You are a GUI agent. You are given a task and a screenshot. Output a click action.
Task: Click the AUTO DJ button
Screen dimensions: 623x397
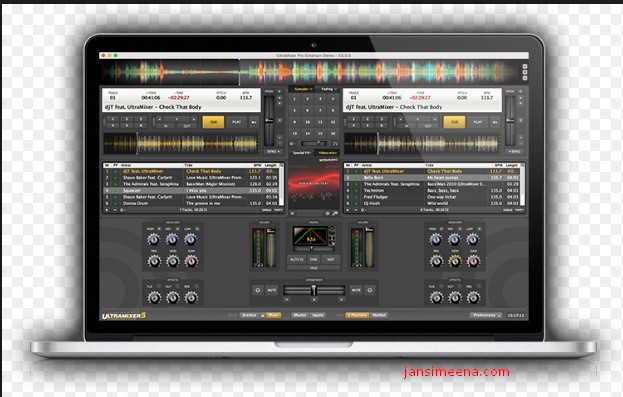[297, 259]
